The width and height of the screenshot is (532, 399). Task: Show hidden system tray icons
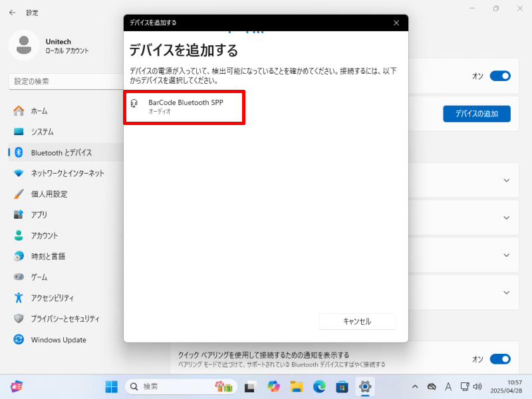pyautogui.click(x=415, y=386)
